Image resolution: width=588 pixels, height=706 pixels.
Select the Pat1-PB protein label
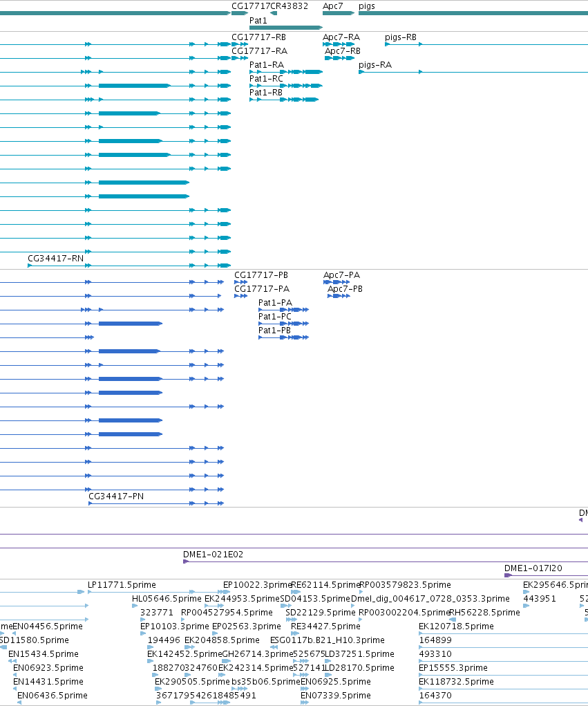pyautogui.click(x=274, y=331)
